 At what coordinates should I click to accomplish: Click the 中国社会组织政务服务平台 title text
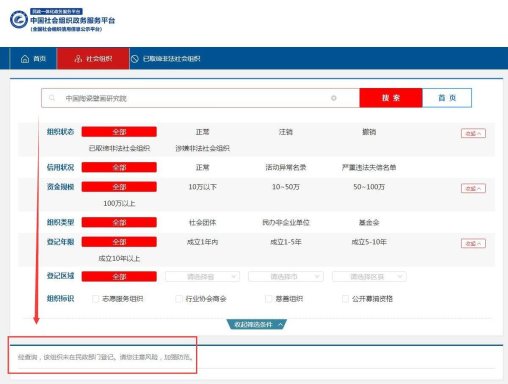(73, 20)
